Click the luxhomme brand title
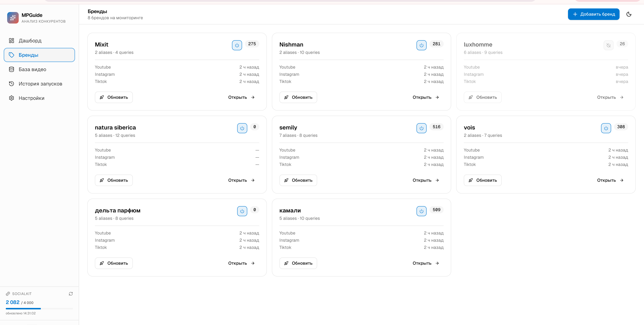This screenshot has width=644, height=325. 478,45
